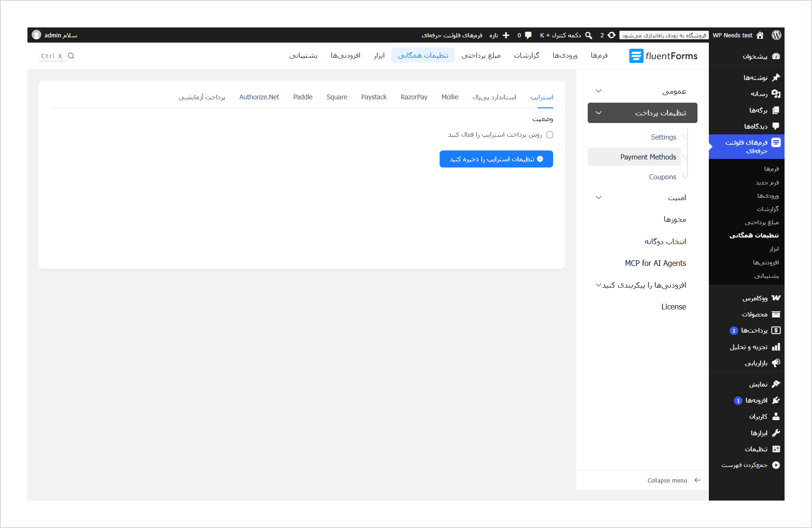This screenshot has width=812, height=528.
Task: Enable the Stripe payment method checkbox
Action: tap(550, 135)
